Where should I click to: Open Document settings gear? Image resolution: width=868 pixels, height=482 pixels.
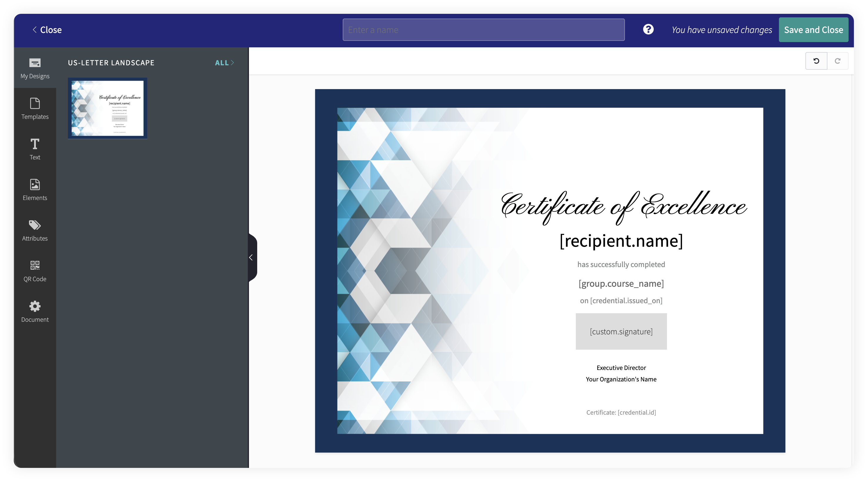click(35, 311)
